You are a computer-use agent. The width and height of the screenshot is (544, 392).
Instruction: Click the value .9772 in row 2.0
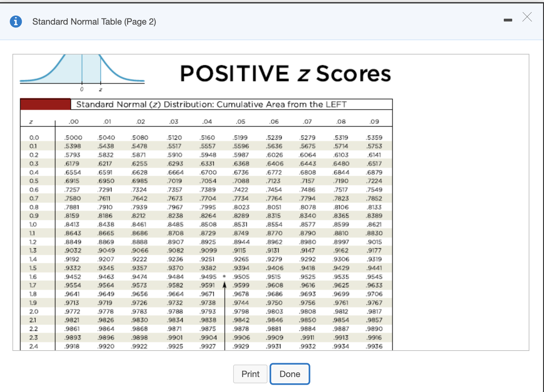(72, 311)
